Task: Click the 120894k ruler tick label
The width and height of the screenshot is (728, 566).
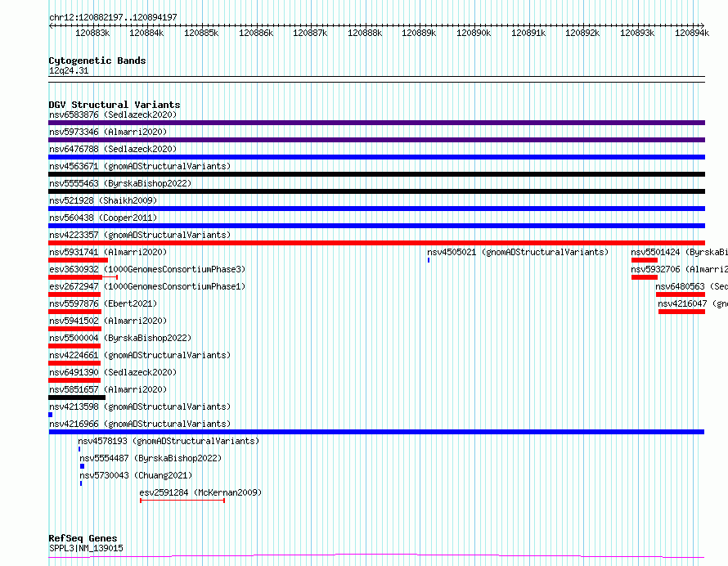Action: pyautogui.click(x=692, y=33)
